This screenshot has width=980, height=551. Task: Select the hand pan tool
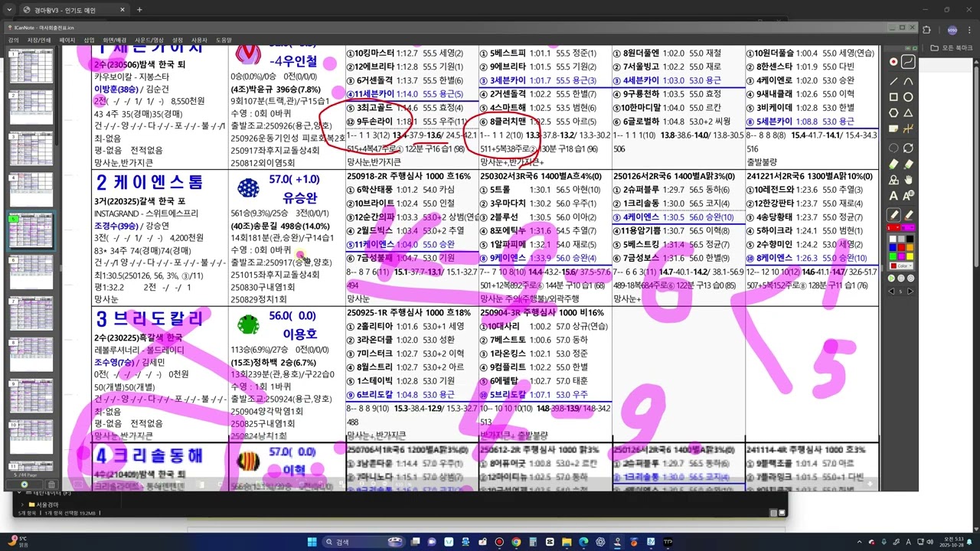[908, 180]
